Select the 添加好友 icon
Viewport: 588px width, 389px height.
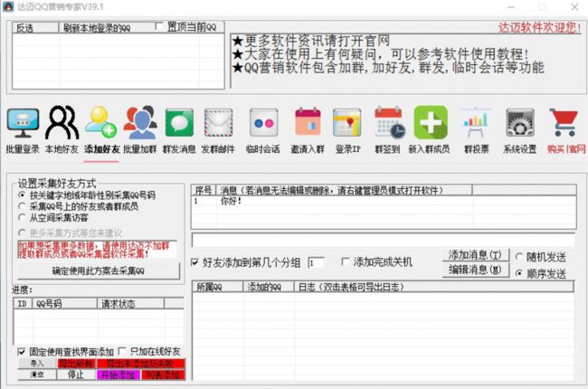point(100,122)
